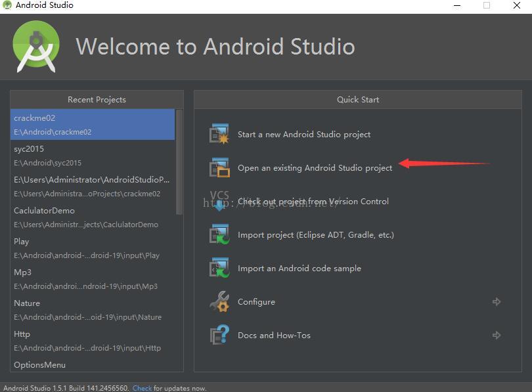Open an existing Android Studio project
532x392 pixels.
[315, 168]
